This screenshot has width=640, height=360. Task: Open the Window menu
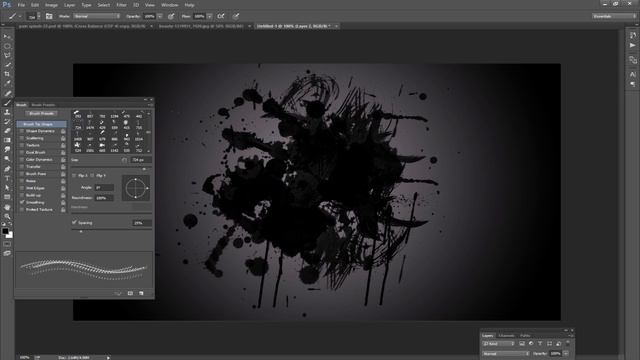tap(169, 5)
